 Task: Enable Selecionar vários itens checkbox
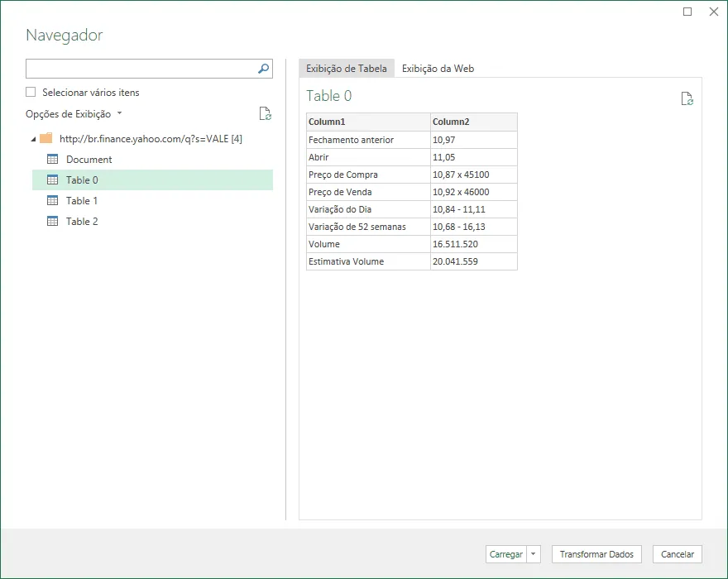point(31,92)
